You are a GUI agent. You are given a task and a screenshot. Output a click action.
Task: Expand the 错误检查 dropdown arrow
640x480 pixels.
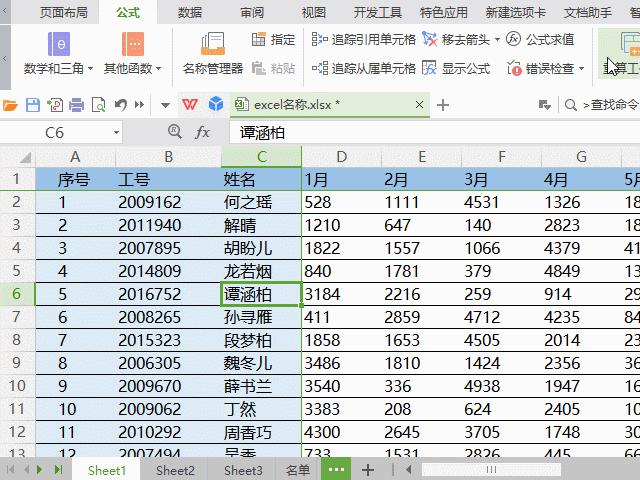click(581, 69)
